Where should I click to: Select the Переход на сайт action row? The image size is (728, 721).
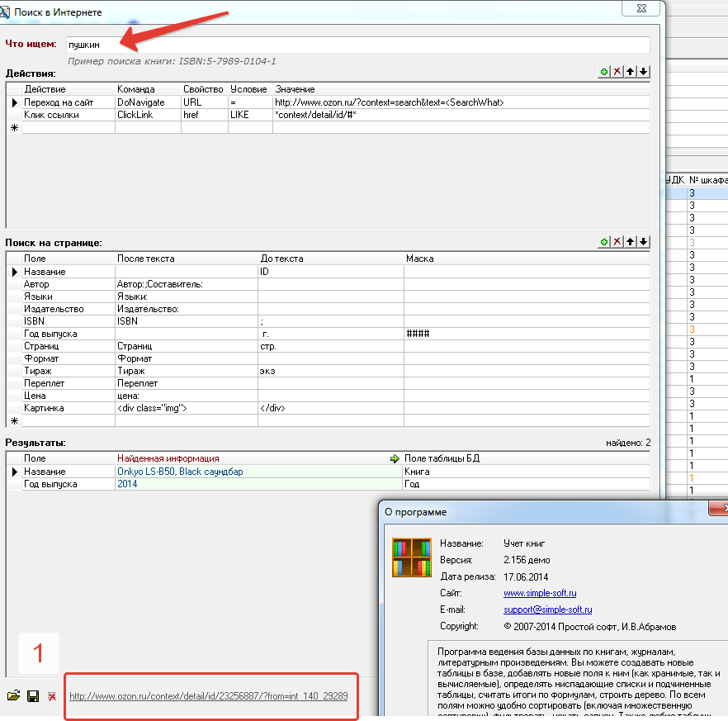tap(59, 102)
